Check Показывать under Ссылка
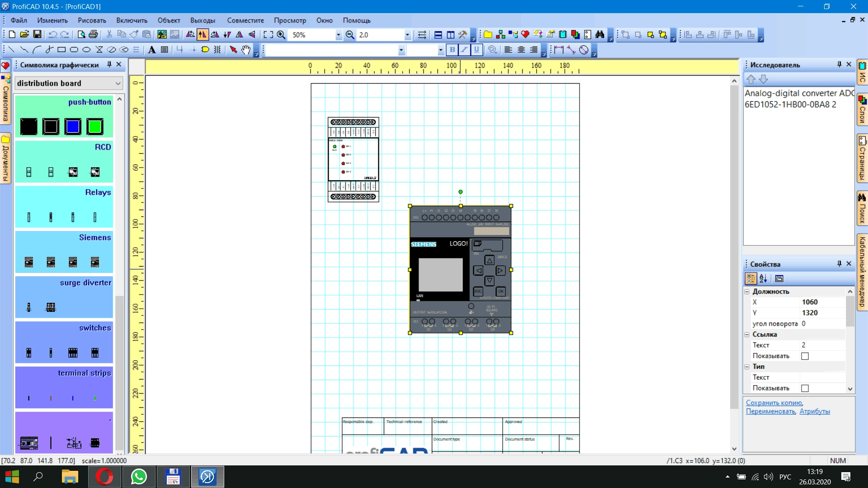Viewport: 868px width, 488px height. [805, 356]
